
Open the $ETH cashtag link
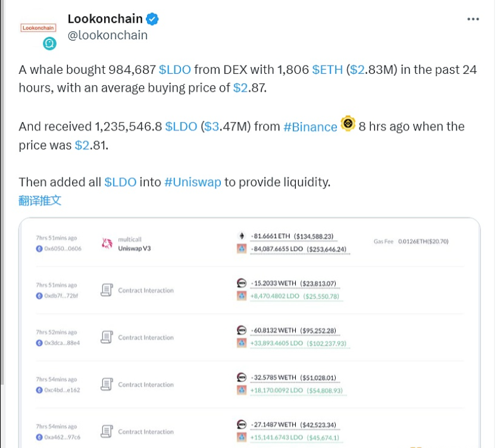(327, 70)
